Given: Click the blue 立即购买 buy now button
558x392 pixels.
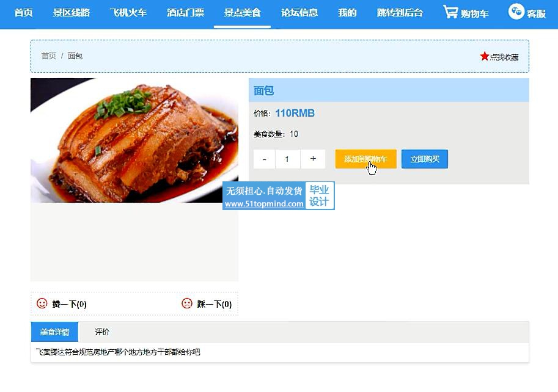Looking at the screenshot, I should (x=425, y=159).
